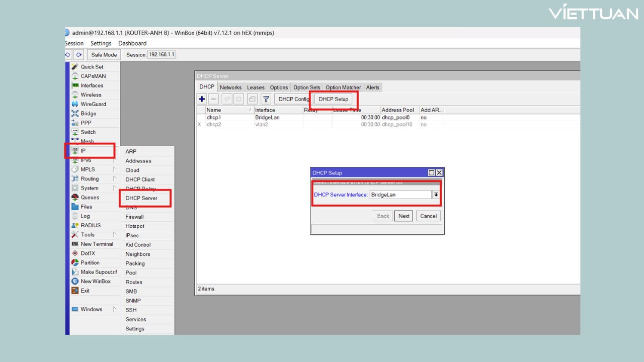Switch to the Networks tab
Image resolution: width=644 pixels, height=362 pixels.
click(x=230, y=87)
